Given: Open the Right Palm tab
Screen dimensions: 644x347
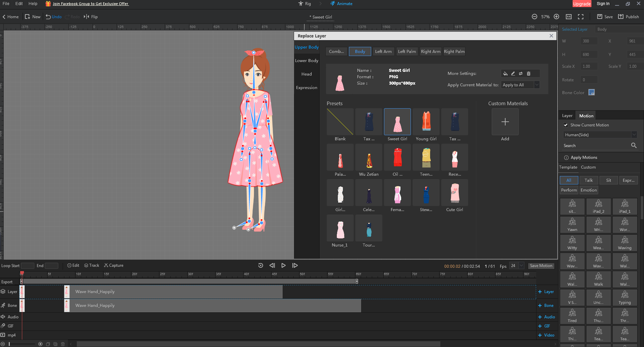Looking at the screenshot, I should (454, 52).
